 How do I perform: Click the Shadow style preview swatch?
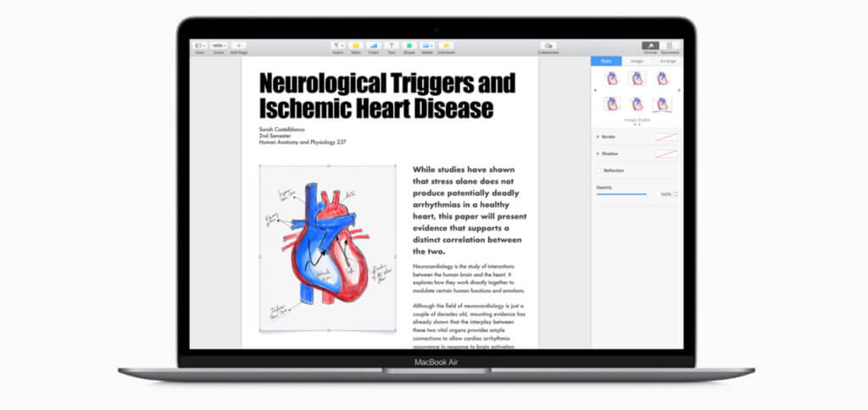pyautogui.click(x=666, y=154)
